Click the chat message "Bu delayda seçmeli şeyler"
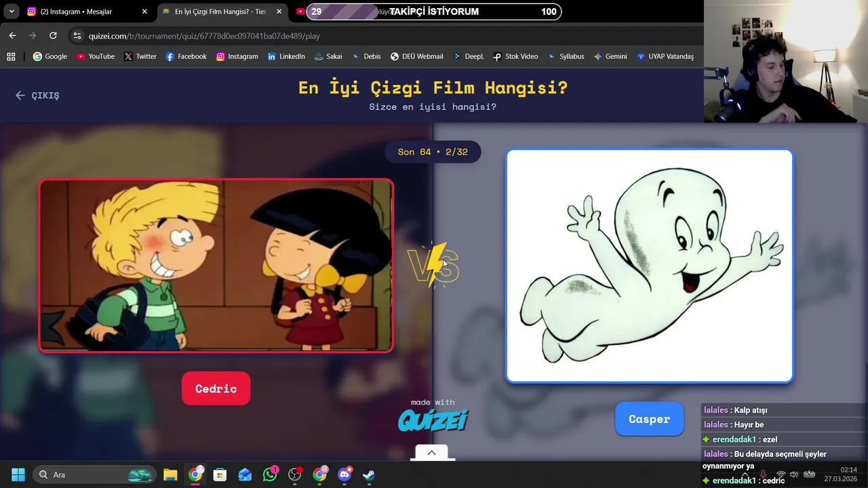Image resolution: width=868 pixels, height=488 pixels. tap(780, 454)
